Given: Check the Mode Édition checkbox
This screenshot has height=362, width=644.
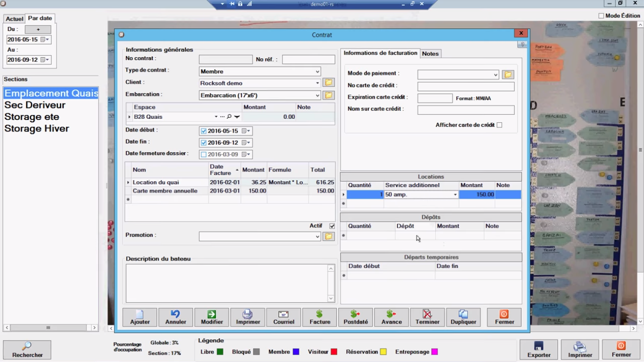Looking at the screenshot, I should pos(601,16).
